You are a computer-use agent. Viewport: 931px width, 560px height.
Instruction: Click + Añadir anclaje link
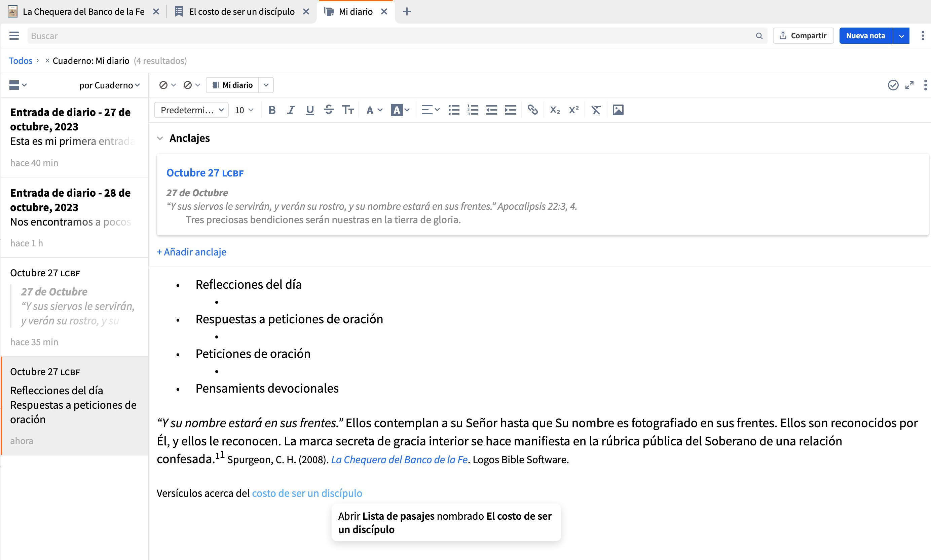(x=191, y=252)
